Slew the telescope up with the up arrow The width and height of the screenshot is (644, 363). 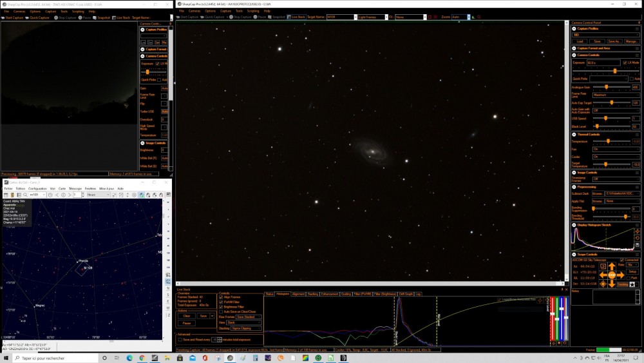pos(612,266)
